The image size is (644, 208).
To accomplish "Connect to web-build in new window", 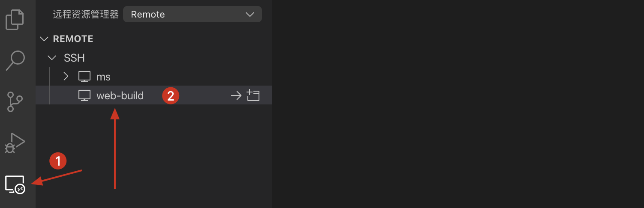I will click(x=253, y=95).
